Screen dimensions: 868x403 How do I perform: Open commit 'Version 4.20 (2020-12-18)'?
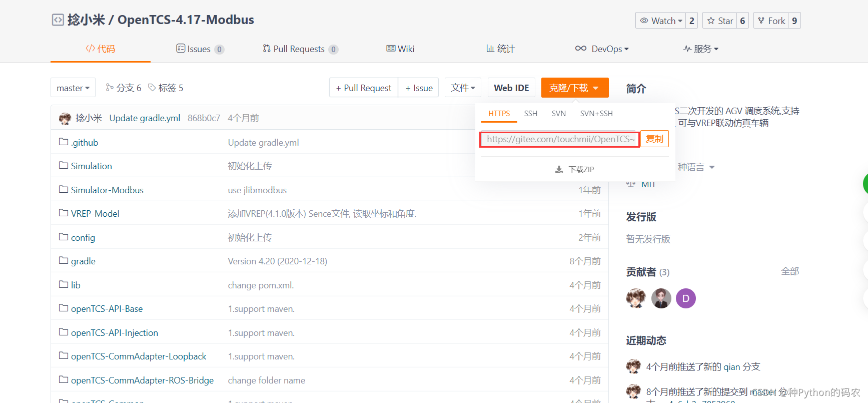(278, 261)
